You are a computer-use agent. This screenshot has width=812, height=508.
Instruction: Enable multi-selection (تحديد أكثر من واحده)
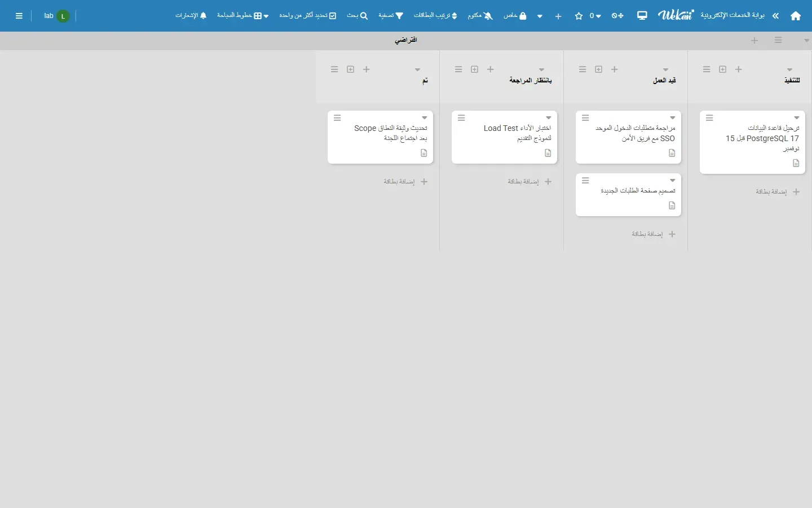308,16
